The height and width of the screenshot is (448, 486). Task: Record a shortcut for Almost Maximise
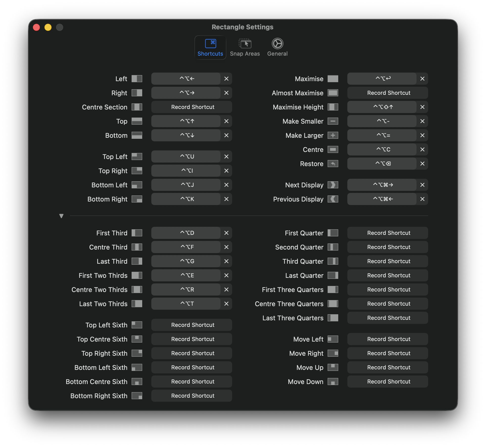click(388, 93)
